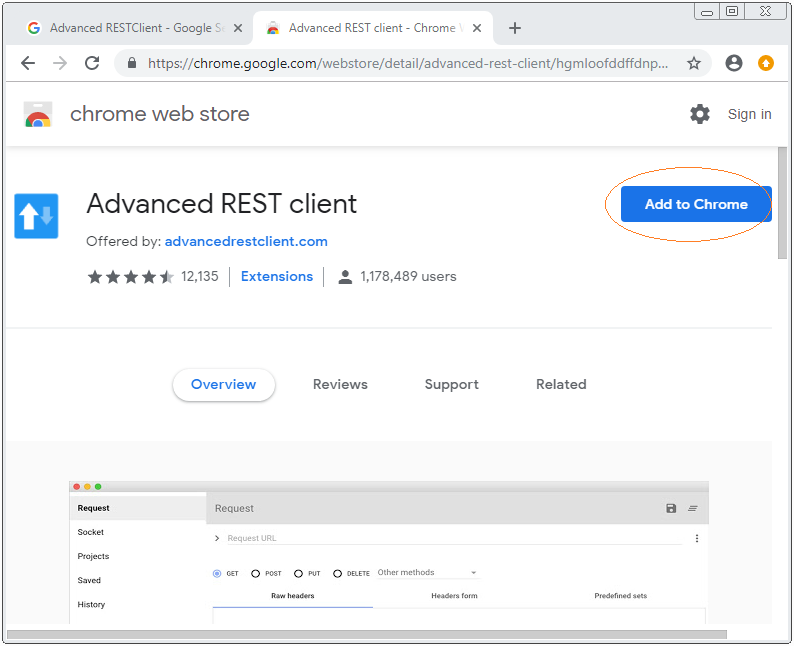Click the orange Chrome update arrow icon
This screenshot has height=646, width=794.
[x=765, y=63]
